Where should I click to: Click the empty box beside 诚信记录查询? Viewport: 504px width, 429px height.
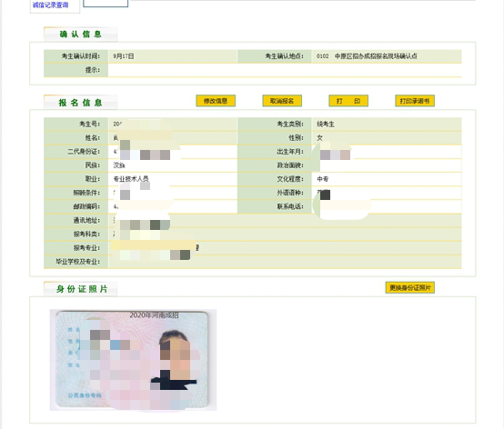(x=106, y=4)
